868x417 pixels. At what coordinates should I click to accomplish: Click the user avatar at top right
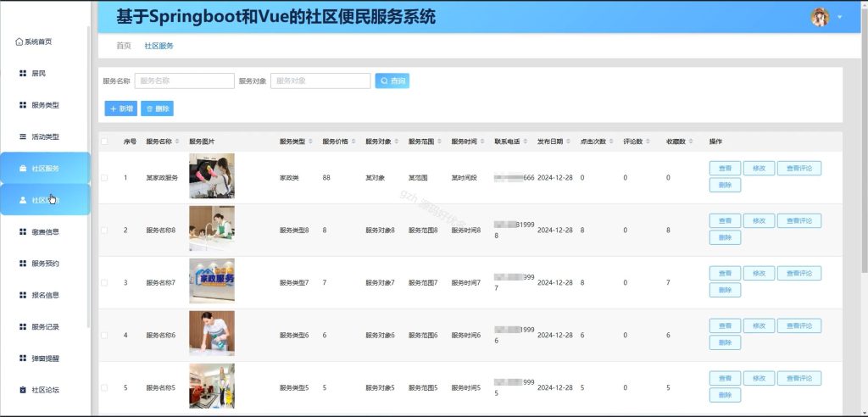click(820, 17)
